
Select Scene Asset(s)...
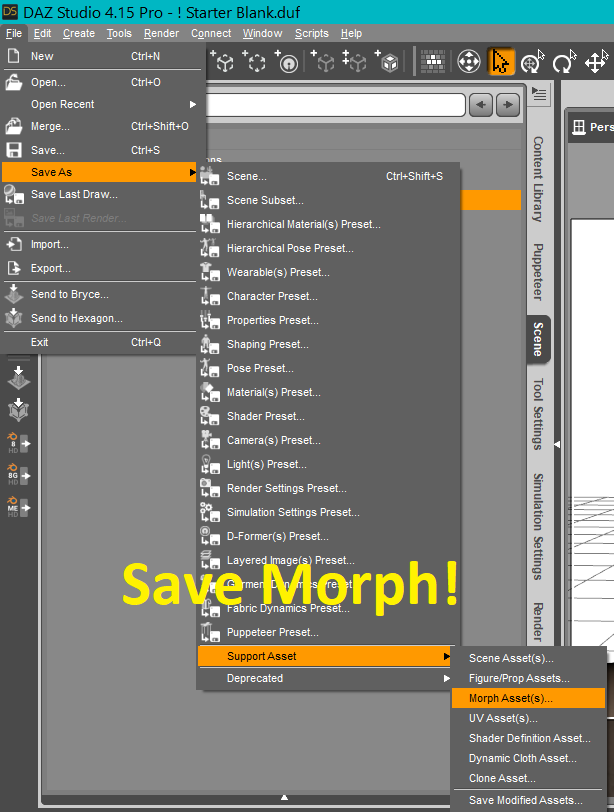pos(528,658)
